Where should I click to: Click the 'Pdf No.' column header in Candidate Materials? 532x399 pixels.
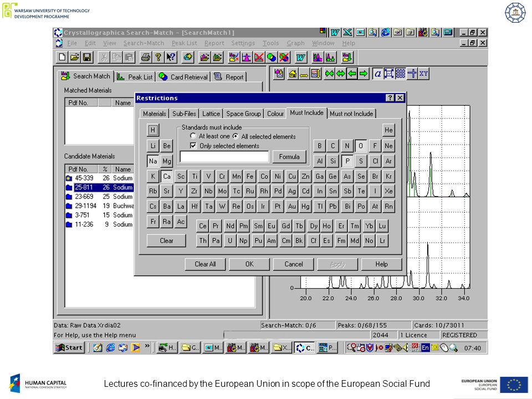81,169
